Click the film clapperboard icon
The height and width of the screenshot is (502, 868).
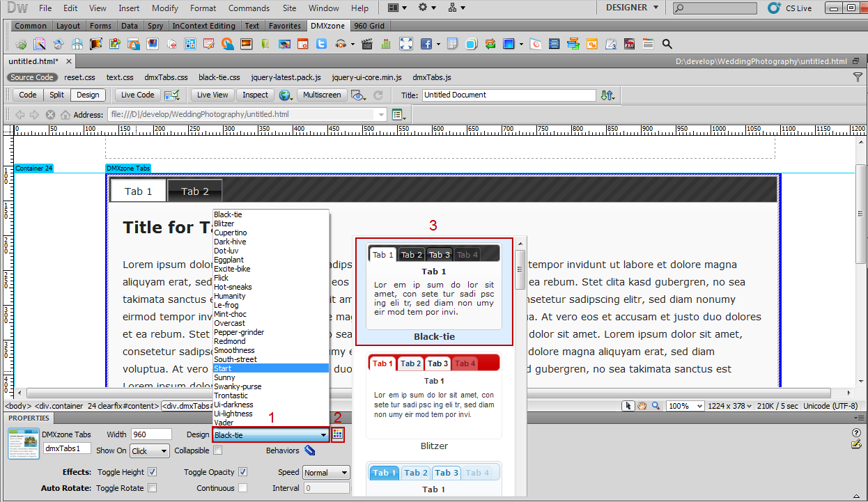click(x=367, y=44)
